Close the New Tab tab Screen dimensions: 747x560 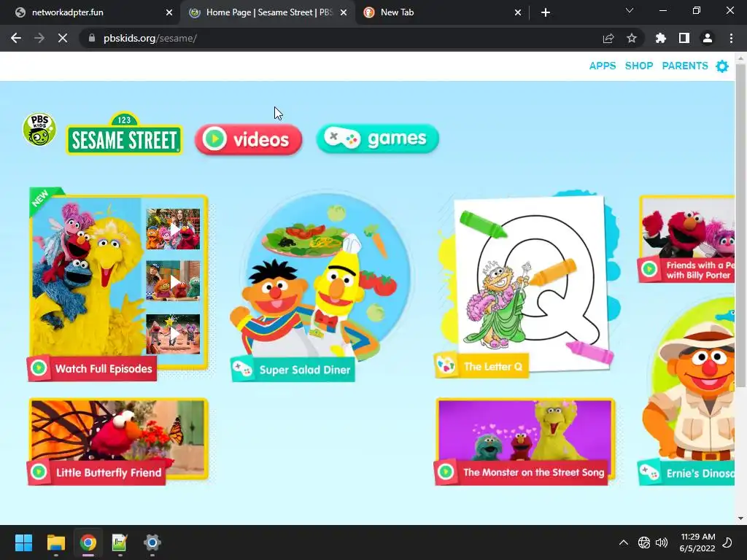pos(518,12)
